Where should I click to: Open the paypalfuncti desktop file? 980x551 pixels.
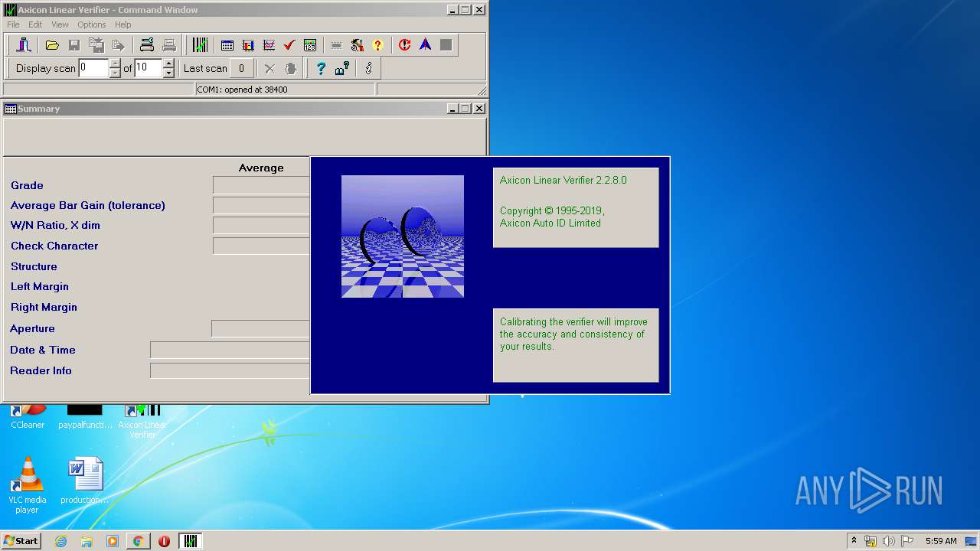coord(85,418)
